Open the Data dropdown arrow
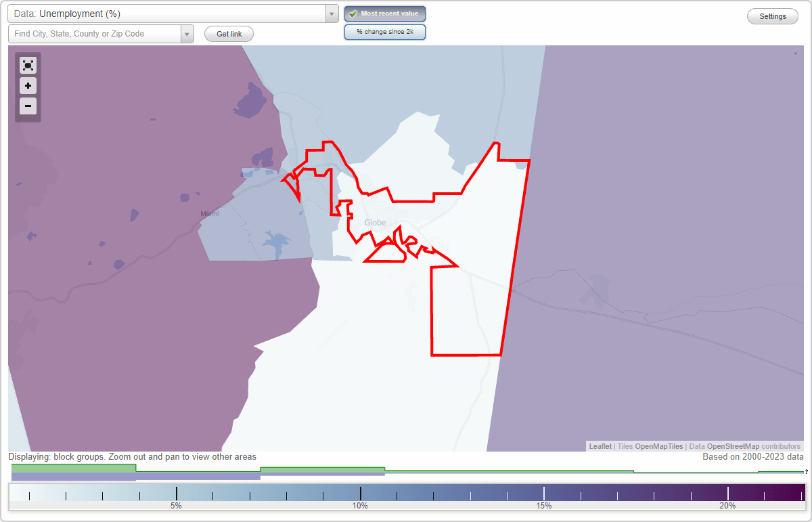The image size is (812, 522). click(330, 13)
